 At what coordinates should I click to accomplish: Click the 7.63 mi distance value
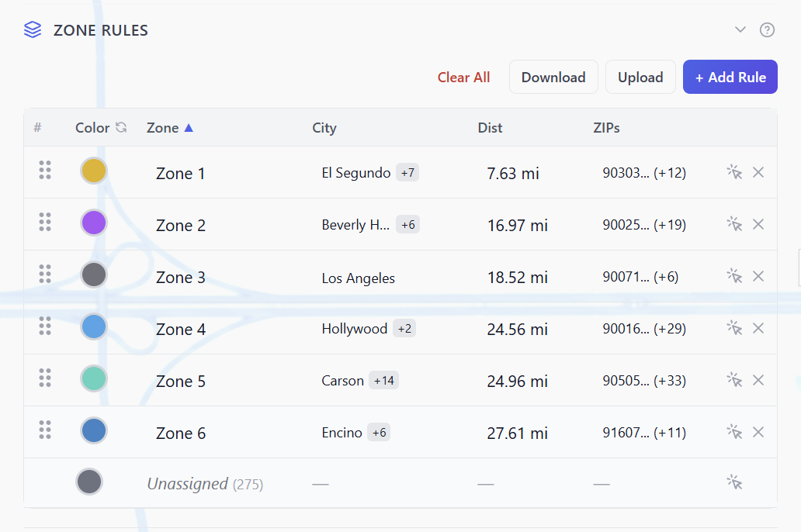(x=513, y=174)
